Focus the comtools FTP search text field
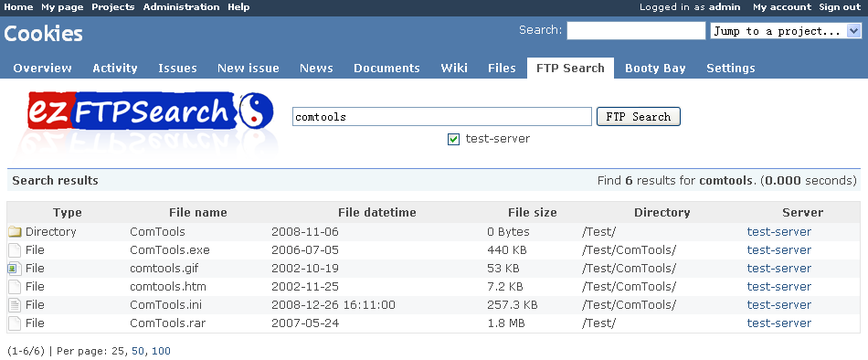Viewport: 868px width, 360px height. coord(442,117)
